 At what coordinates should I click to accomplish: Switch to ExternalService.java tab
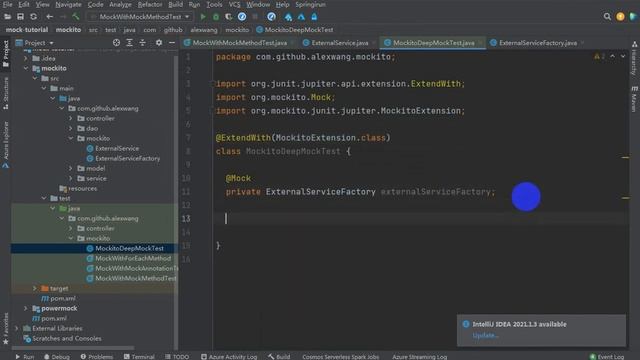pos(340,42)
